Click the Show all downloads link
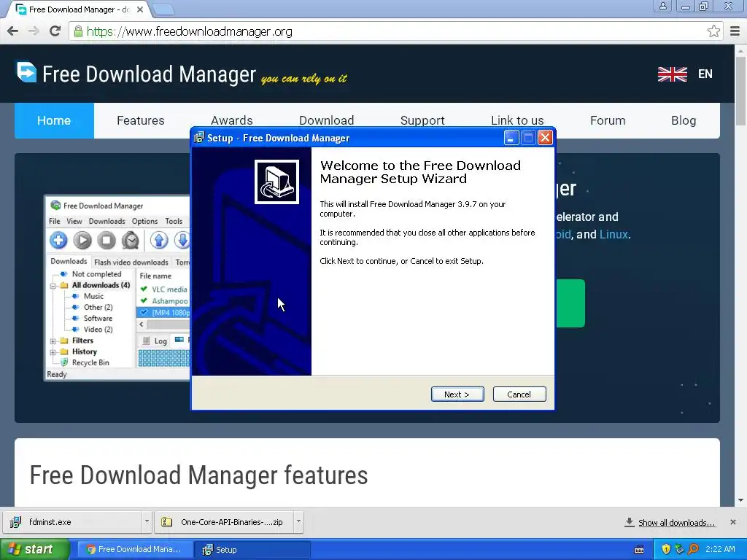The width and height of the screenshot is (747, 560). pyautogui.click(x=676, y=523)
